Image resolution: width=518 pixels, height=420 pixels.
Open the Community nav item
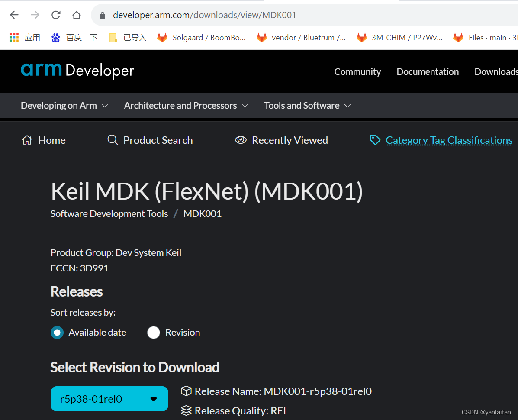pos(357,72)
